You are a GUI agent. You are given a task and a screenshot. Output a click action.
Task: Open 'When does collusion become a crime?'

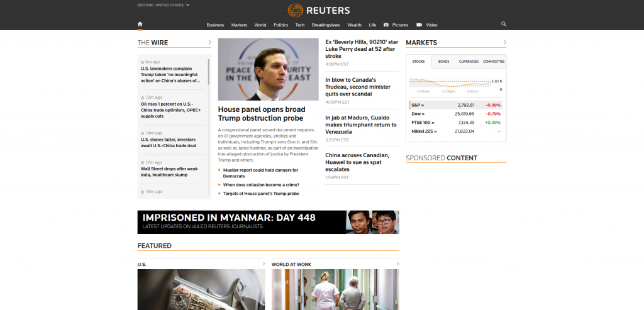(261, 185)
